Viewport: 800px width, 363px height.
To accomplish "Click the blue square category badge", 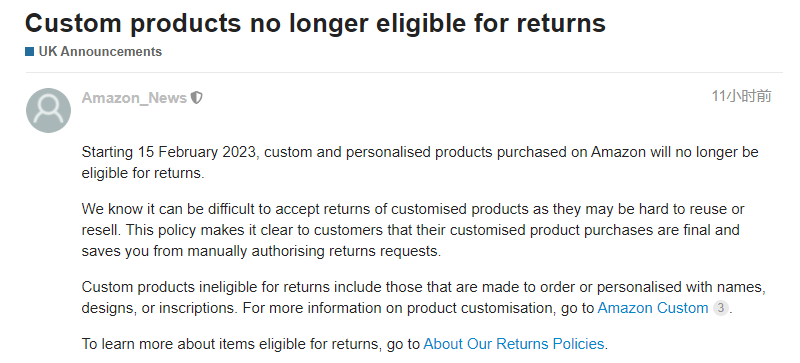I will click(x=30, y=52).
